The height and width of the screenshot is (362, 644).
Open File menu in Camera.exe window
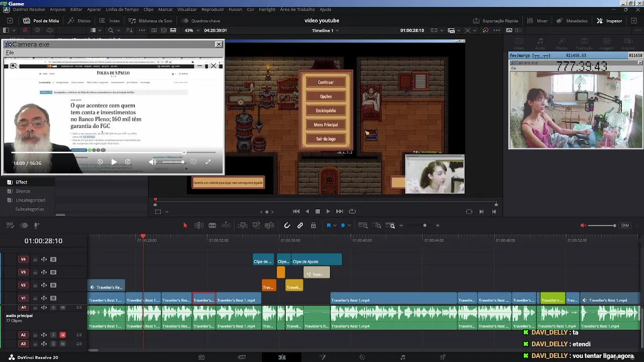pyautogui.click(x=10, y=53)
